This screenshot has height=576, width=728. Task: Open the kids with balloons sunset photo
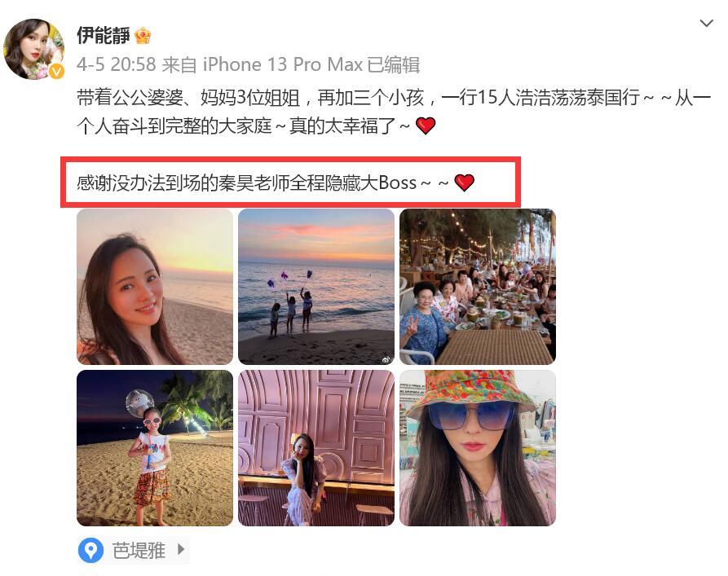pos(316,287)
